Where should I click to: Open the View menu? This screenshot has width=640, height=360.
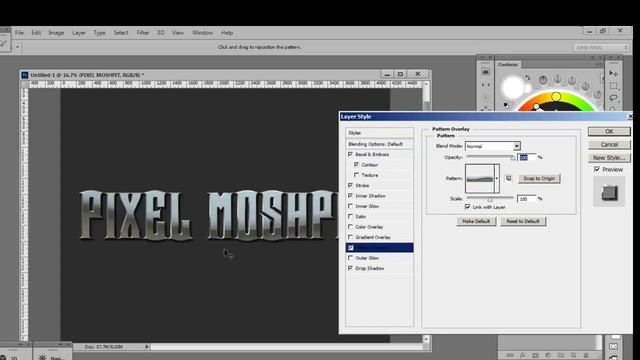tap(178, 33)
